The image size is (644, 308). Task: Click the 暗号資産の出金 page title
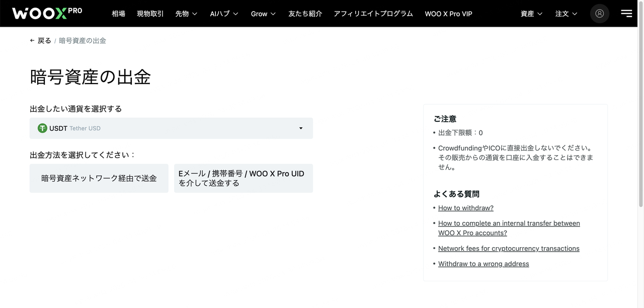(91, 77)
